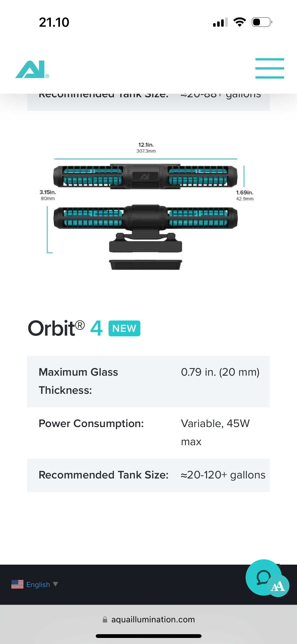Tap the AA accessibility text-size icon
The height and width of the screenshot is (644, 297).
(278, 587)
